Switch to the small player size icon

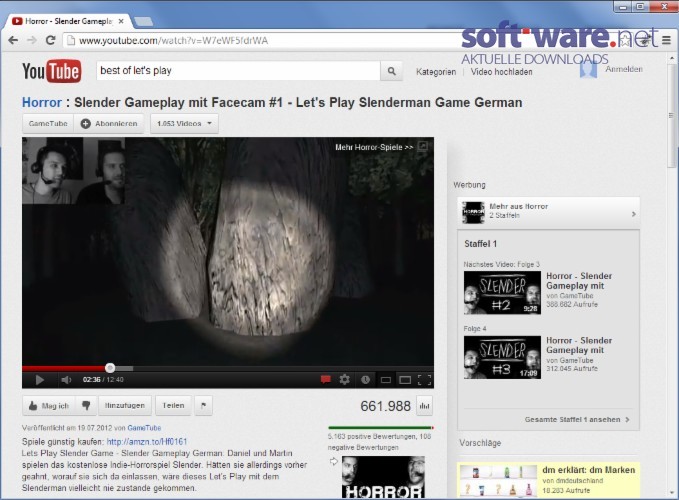click(385, 380)
